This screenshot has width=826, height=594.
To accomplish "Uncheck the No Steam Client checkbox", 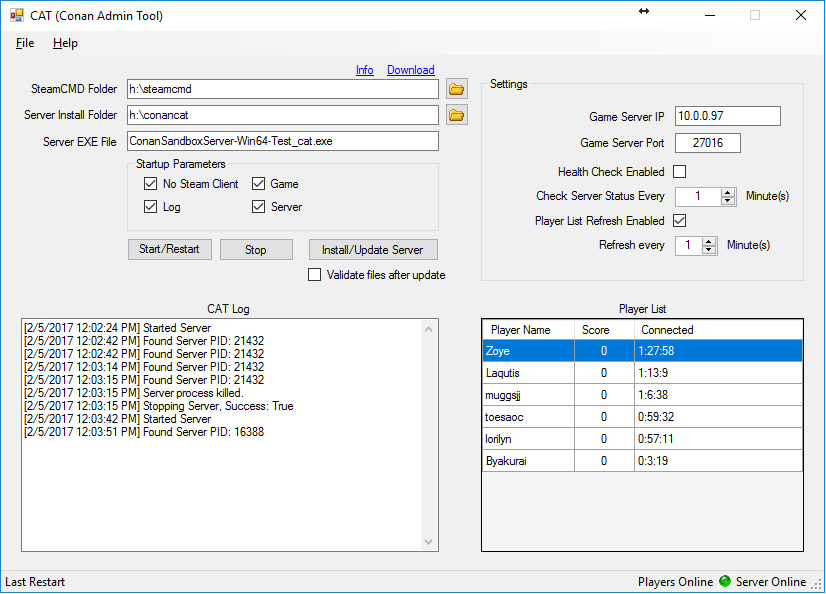I will click(151, 184).
